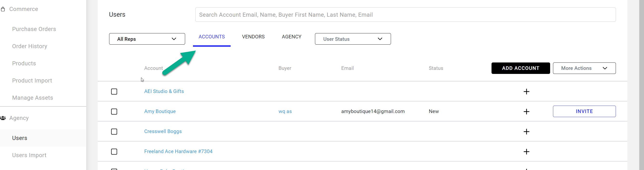644x170 pixels.
Task: Click the Commerce shopping bag icon
Action: (x=3, y=9)
